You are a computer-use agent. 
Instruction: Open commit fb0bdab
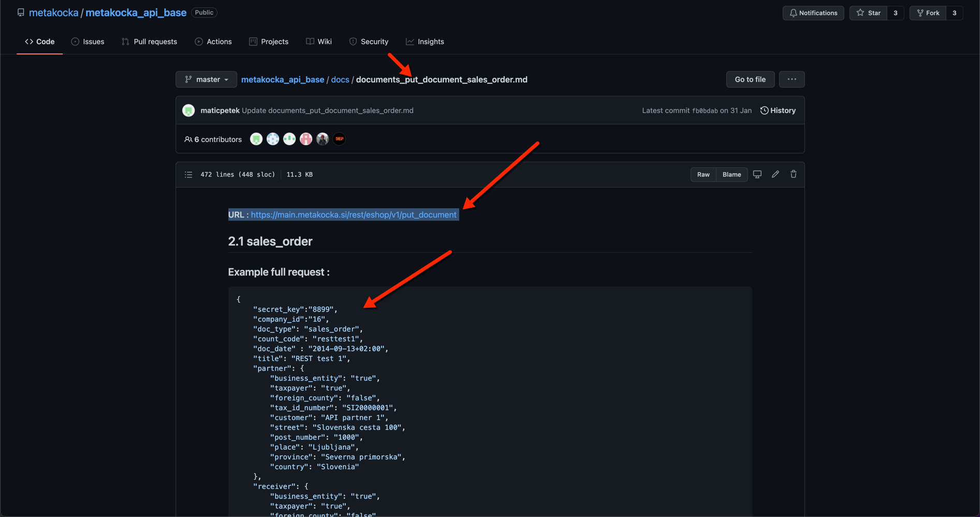(x=705, y=111)
